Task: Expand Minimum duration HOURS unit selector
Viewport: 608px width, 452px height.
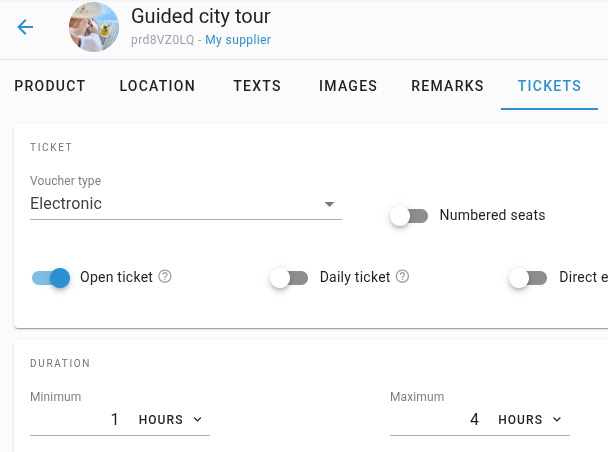Action: click(x=171, y=419)
